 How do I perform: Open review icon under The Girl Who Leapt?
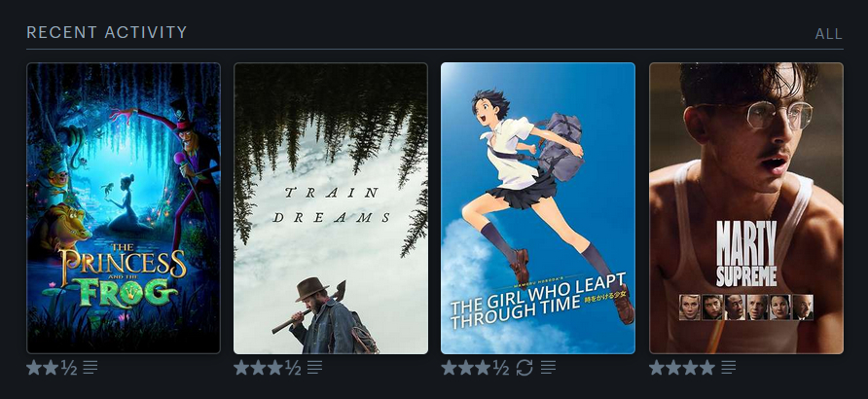(548, 367)
